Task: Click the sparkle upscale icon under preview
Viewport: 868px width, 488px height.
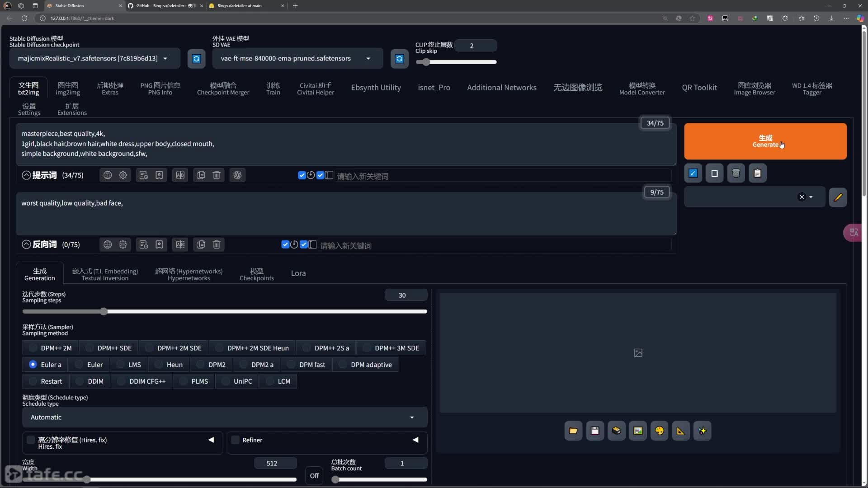Action: 702,431
